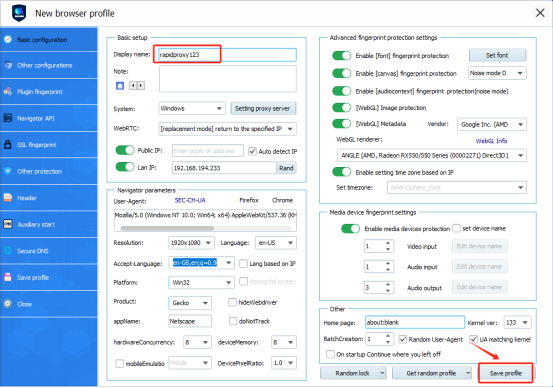Click the Setting proxy server button

tap(263, 109)
